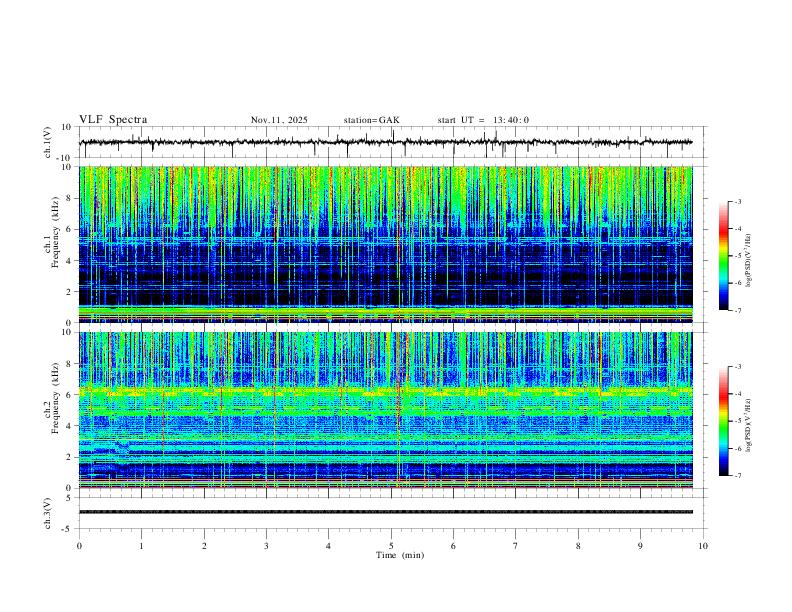Viewport: 792px width, 612px height.
Task: Click time axis tick label '5'
Action: (391, 546)
